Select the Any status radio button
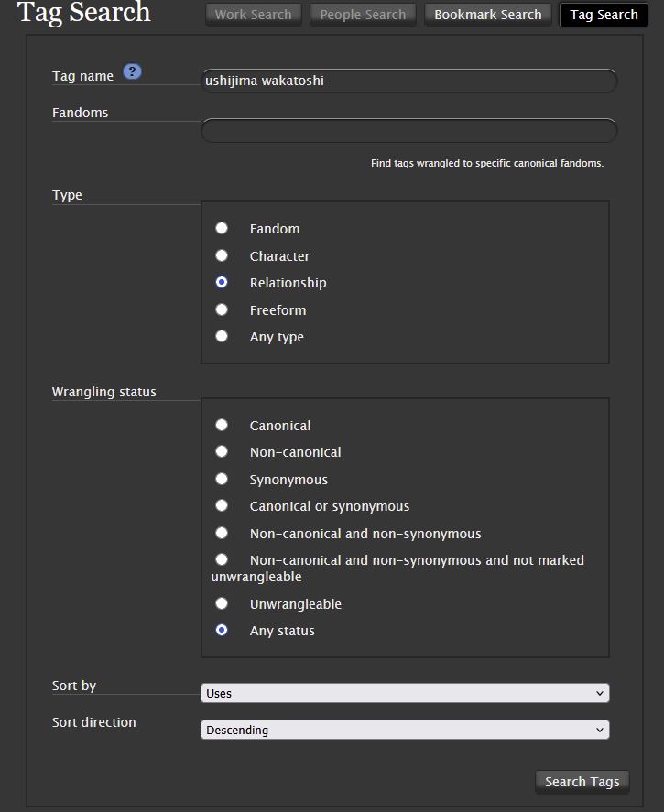This screenshot has width=664, height=812. tap(222, 630)
